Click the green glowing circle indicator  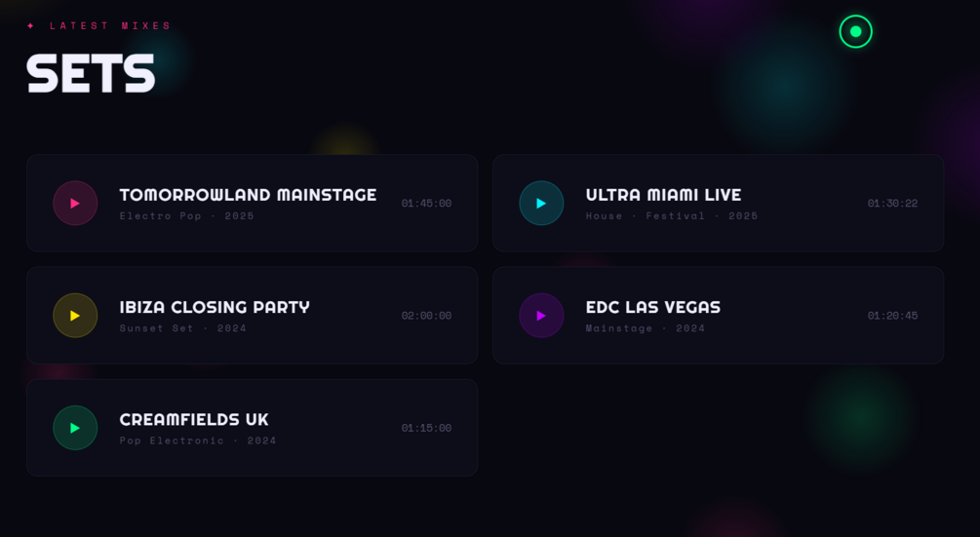(855, 31)
